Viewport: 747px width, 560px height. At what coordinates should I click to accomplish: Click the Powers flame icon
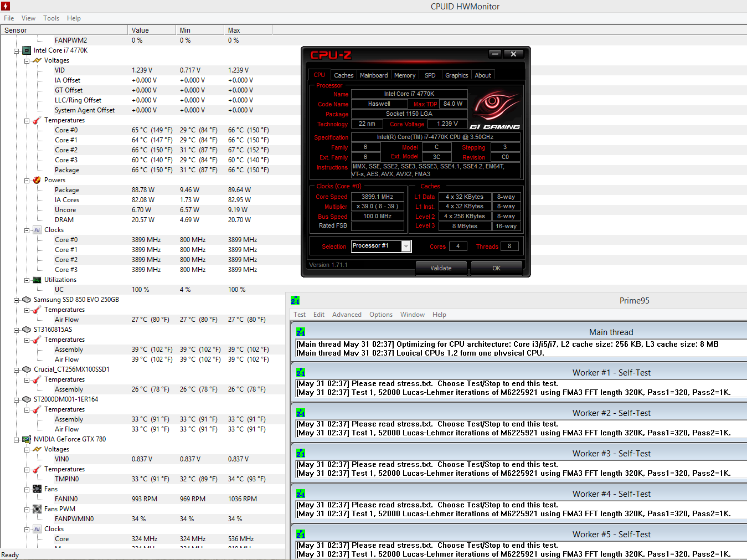tap(37, 180)
